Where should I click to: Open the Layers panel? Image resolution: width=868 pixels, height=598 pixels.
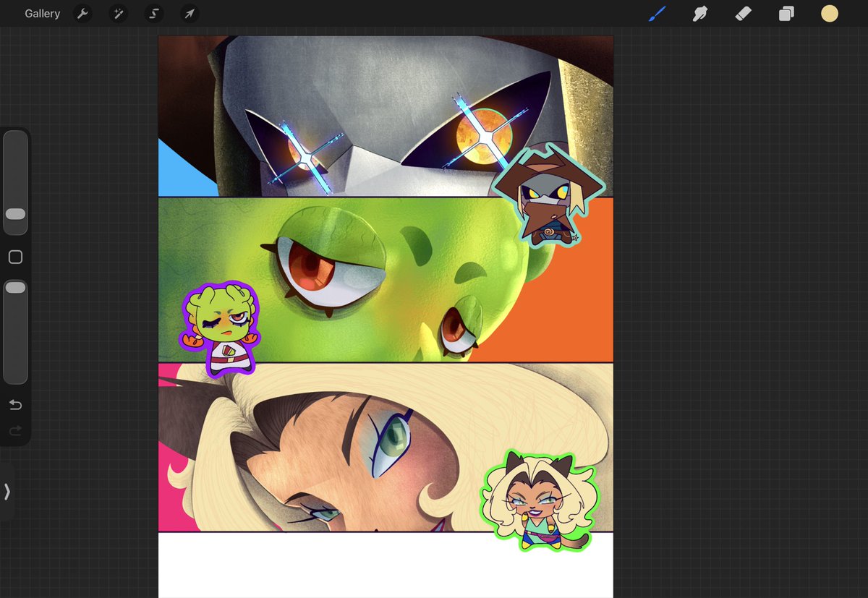tap(786, 14)
